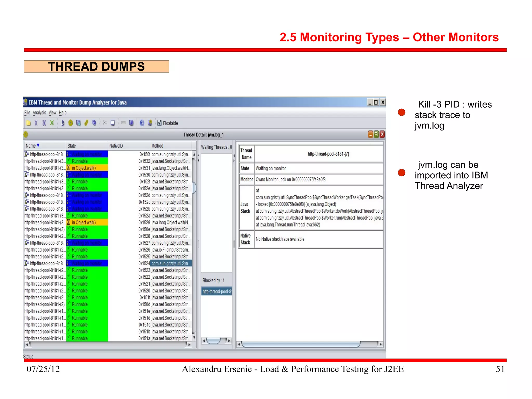Image resolution: width=532 pixels, height=399 pixels.
Task: Sort by the State column header
Action: (87, 146)
